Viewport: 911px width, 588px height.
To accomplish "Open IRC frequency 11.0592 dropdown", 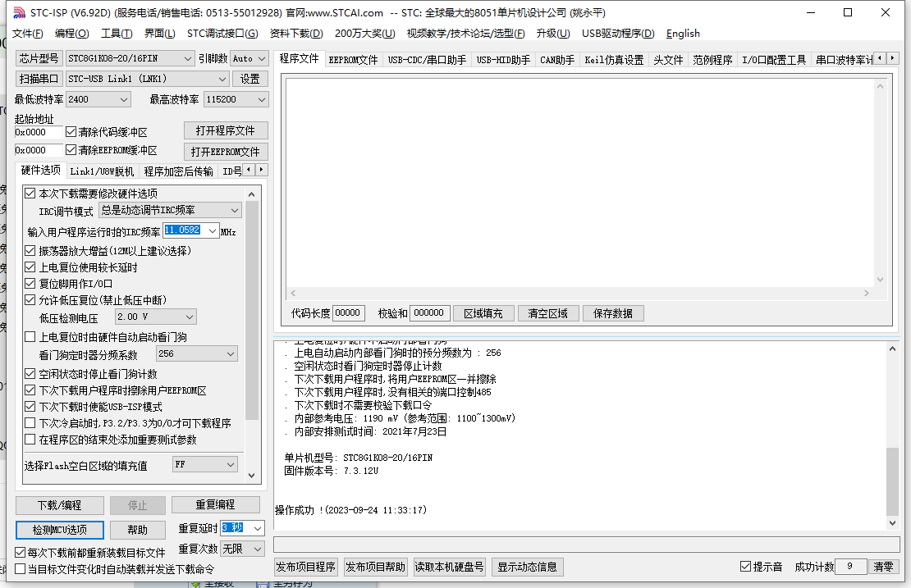I will 213,231.
